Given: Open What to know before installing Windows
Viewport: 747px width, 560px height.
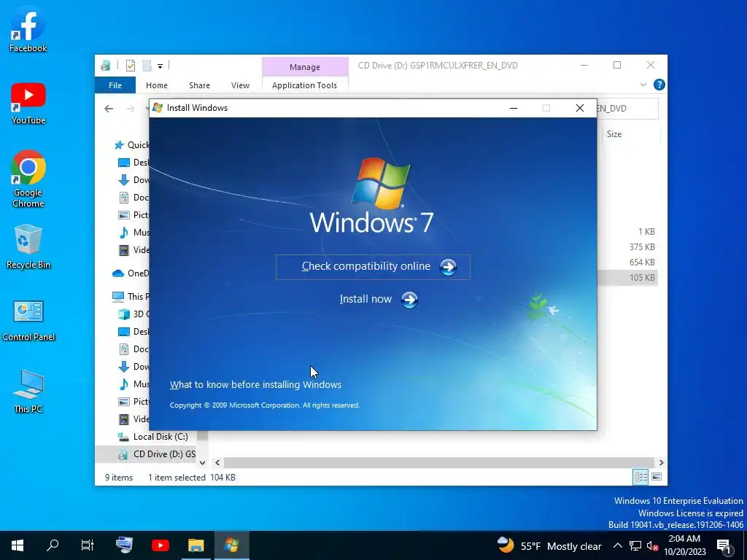Looking at the screenshot, I should (x=255, y=385).
